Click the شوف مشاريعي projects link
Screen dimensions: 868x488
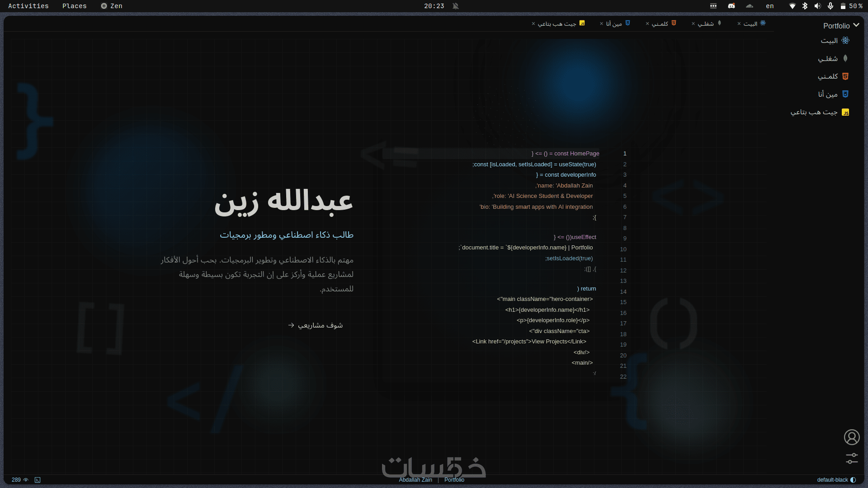click(x=316, y=325)
